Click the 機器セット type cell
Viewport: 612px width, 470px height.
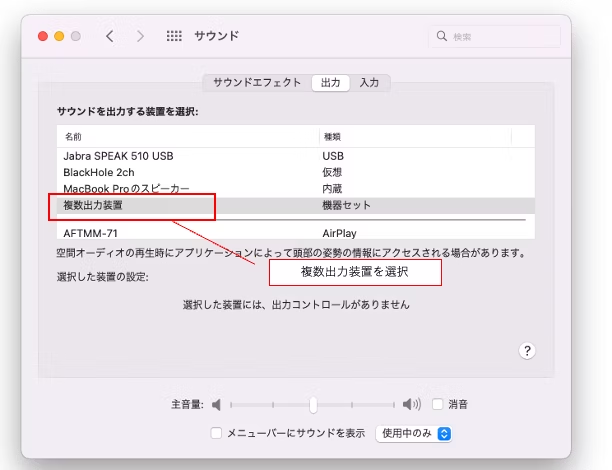click(346, 205)
